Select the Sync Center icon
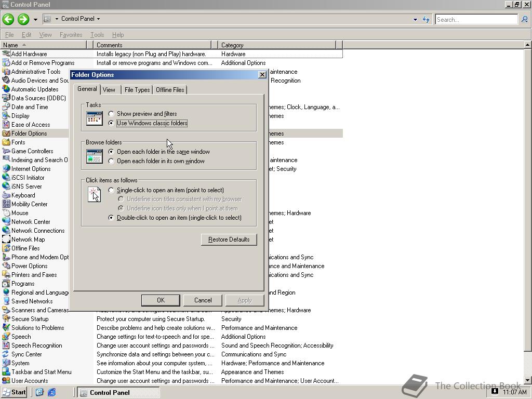Image resolution: width=532 pixels, height=399 pixels. [6, 354]
